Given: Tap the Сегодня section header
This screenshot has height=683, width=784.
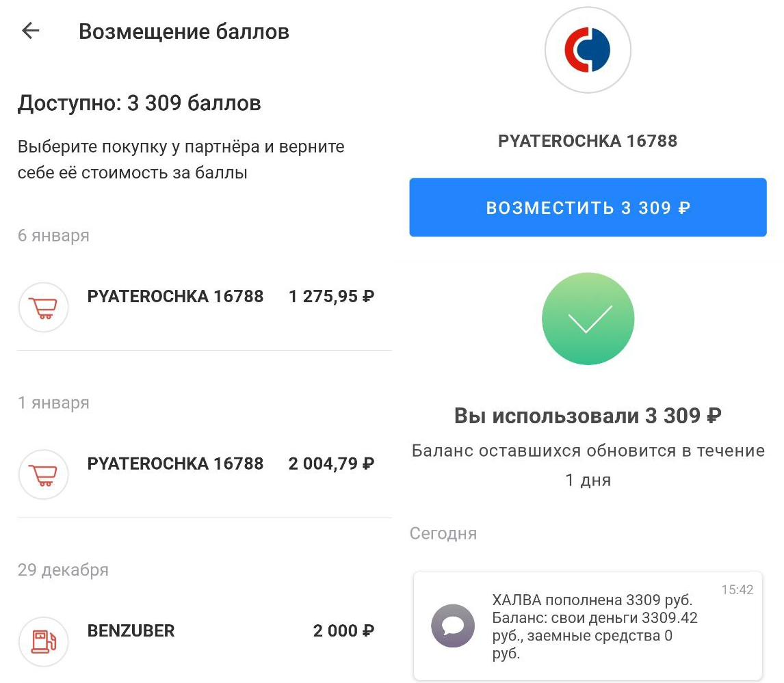Looking at the screenshot, I should [x=443, y=533].
